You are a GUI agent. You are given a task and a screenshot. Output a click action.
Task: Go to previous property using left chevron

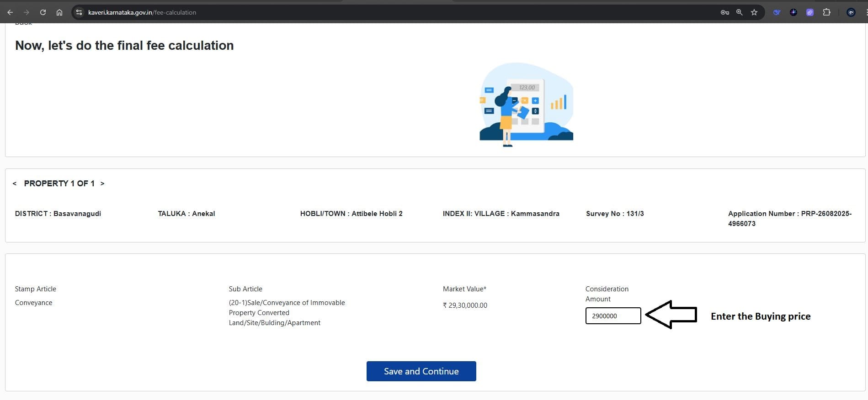pos(15,184)
